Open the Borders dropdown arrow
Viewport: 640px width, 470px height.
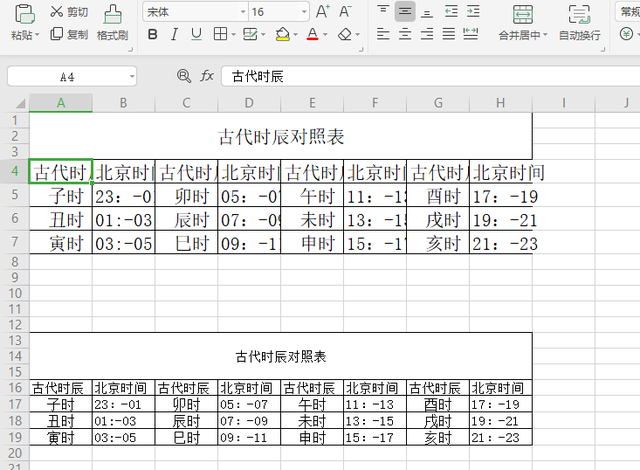click(233, 35)
